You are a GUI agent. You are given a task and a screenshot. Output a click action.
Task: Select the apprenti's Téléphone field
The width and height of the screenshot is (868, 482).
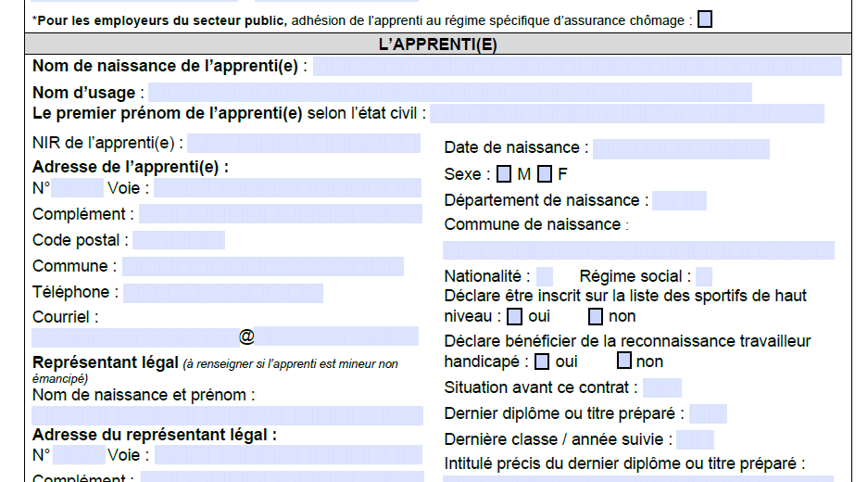(222, 293)
